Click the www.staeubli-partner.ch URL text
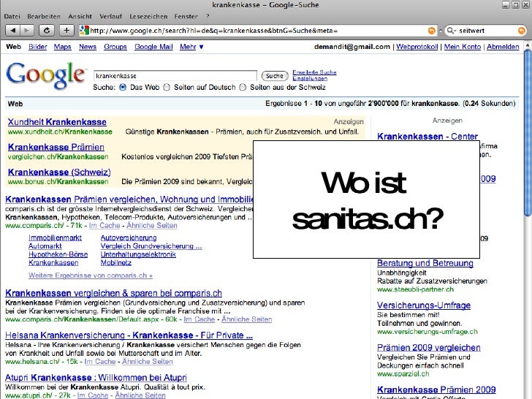532x399 pixels. (415, 289)
